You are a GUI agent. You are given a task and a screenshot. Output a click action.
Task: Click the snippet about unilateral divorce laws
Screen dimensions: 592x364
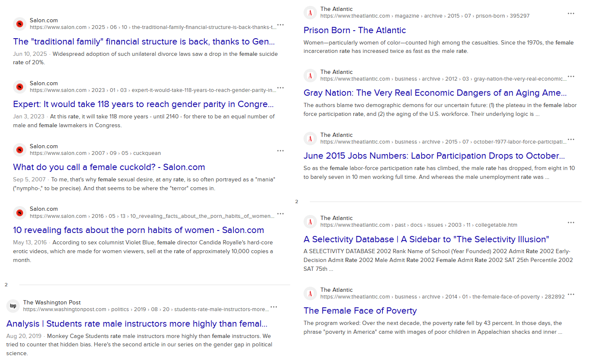[145, 58]
